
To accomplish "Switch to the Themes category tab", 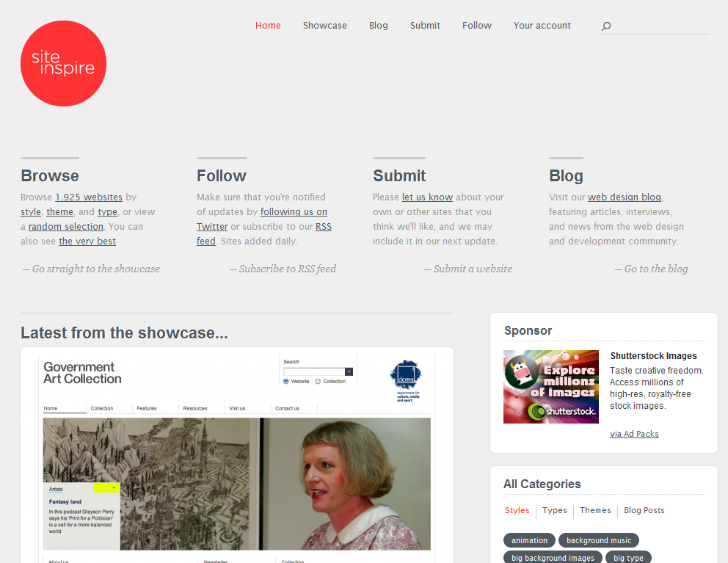I will coord(595,510).
